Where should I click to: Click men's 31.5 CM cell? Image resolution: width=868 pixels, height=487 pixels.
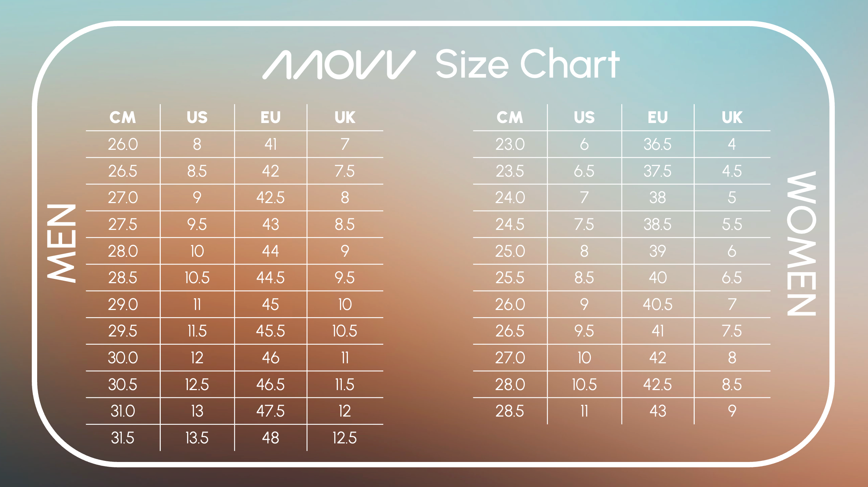pos(123,438)
